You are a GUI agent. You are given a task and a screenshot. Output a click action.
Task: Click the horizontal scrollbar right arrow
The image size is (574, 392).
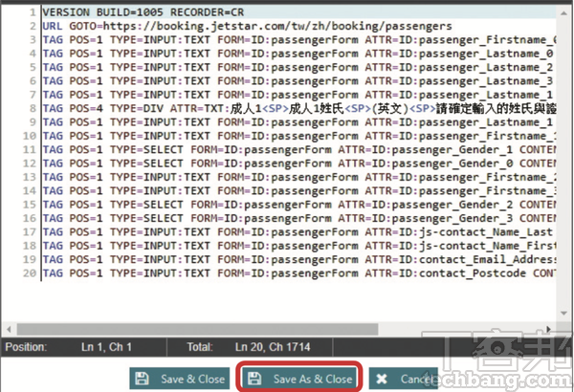(x=548, y=329)
